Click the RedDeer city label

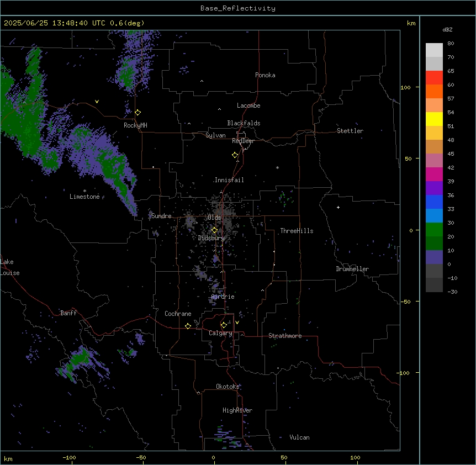pyautogui.click(x=243, y=141)
